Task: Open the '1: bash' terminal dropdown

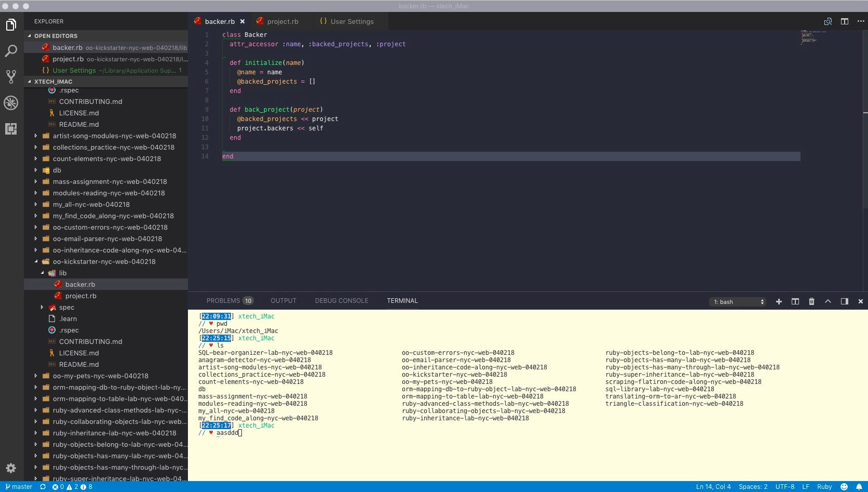Action: [737, 301]
